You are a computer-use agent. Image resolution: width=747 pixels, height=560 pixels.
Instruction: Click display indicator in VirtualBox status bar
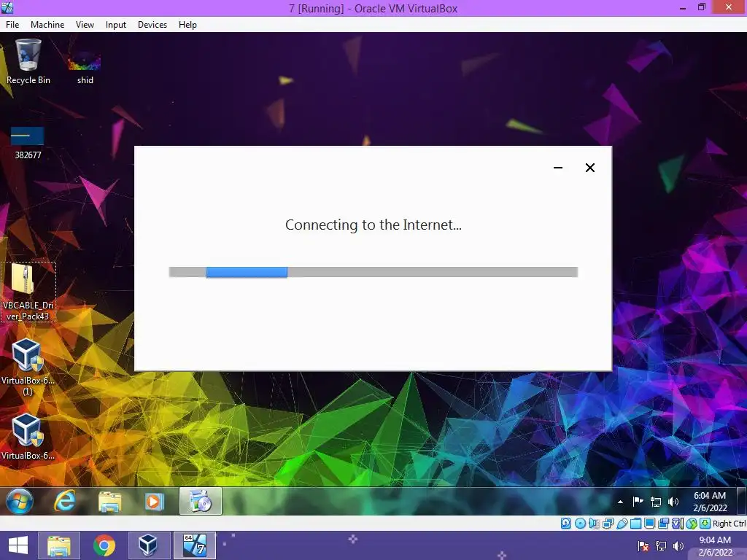point(649,524)
